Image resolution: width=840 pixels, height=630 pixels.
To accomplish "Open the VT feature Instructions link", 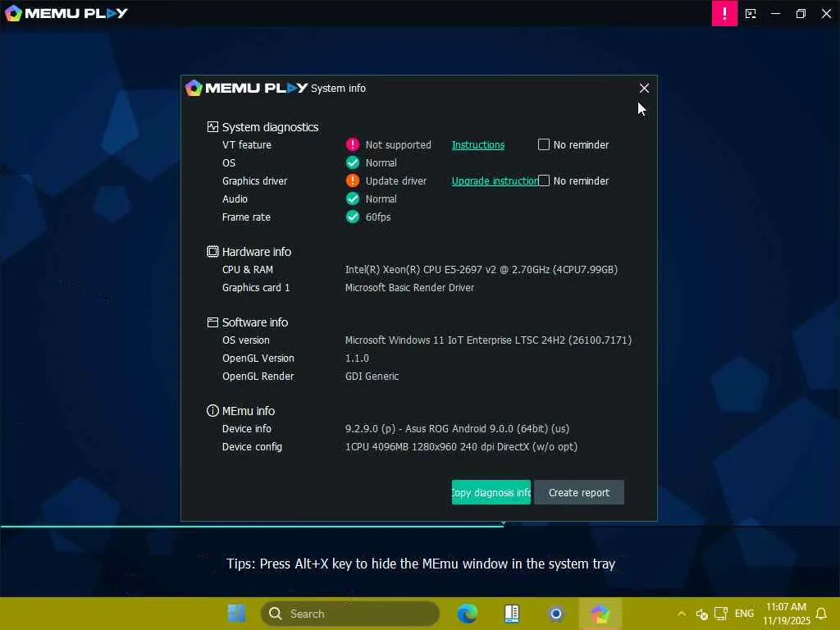I will tap(478, 144).
